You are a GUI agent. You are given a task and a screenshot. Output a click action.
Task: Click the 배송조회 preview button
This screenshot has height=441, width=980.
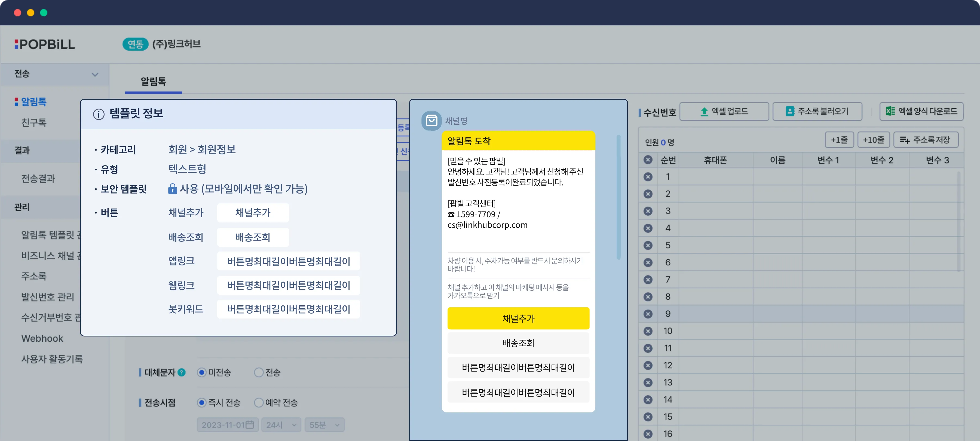click(x=518, y=343)
